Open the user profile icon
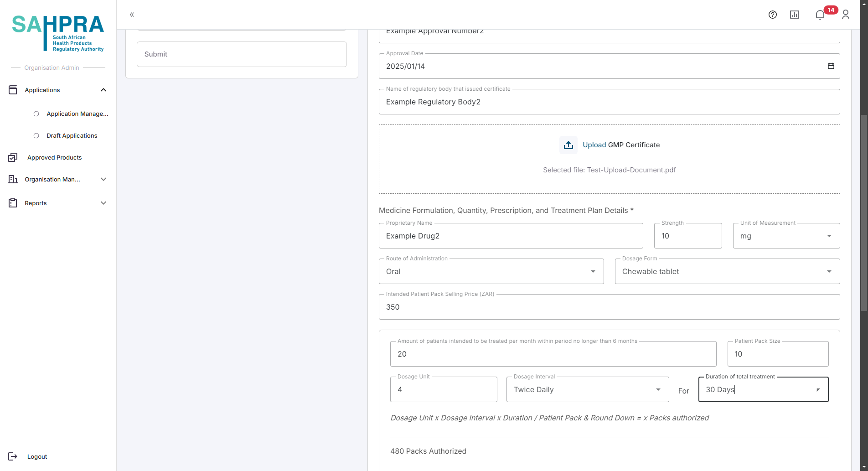868x471 pixels. [x=845, y=15]
